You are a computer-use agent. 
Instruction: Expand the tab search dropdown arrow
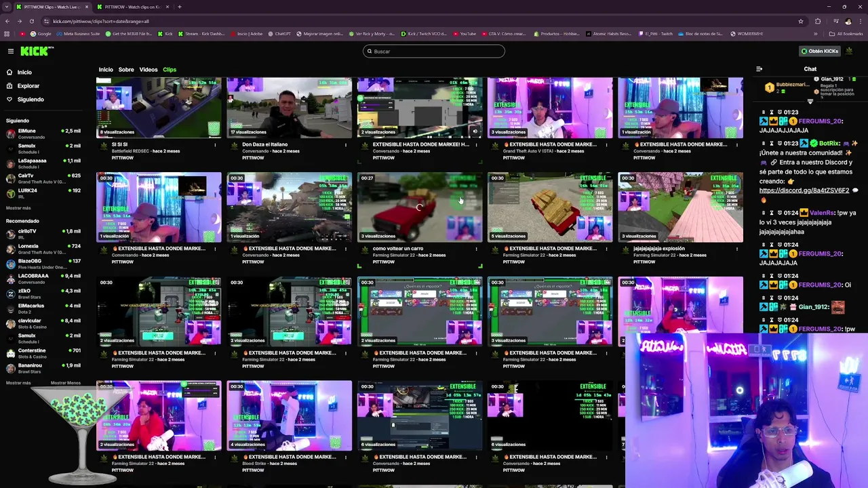(x=6, y=7)
